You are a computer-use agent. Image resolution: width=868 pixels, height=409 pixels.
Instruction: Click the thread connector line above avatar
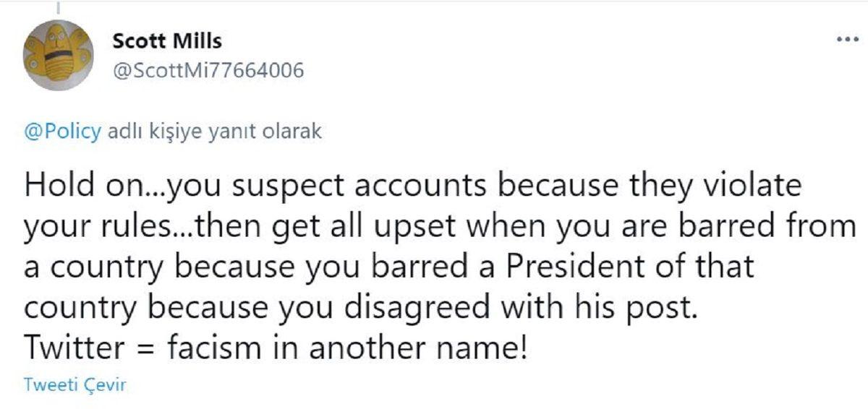point(58,7)
